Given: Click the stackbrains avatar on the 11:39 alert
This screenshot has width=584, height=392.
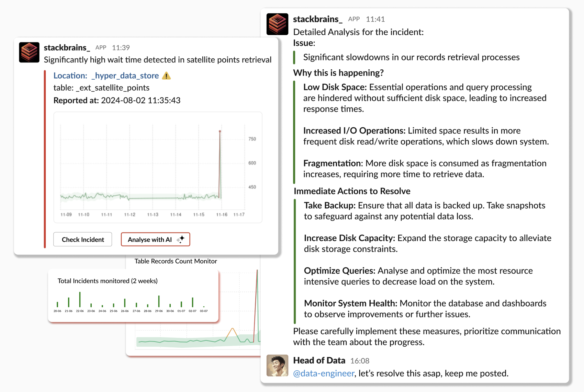Looking at the screenshot, I should point(29,53).
